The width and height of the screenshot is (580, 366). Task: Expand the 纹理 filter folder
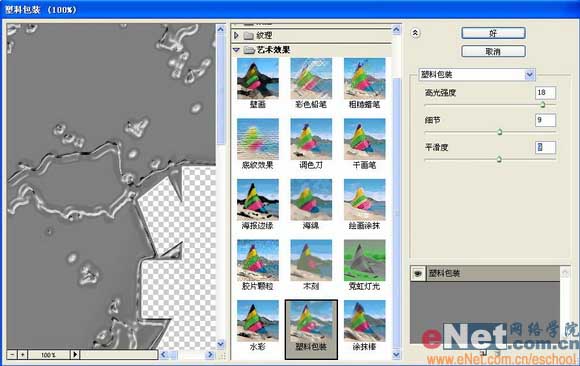(237, 36)
